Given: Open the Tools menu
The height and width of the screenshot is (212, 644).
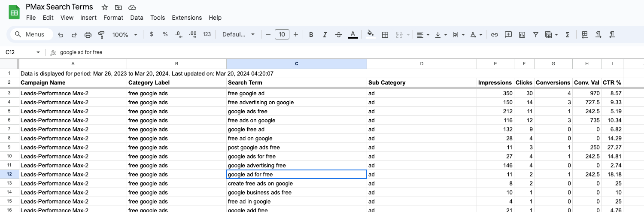Looking at the screenshot, I should coord(158,18).
